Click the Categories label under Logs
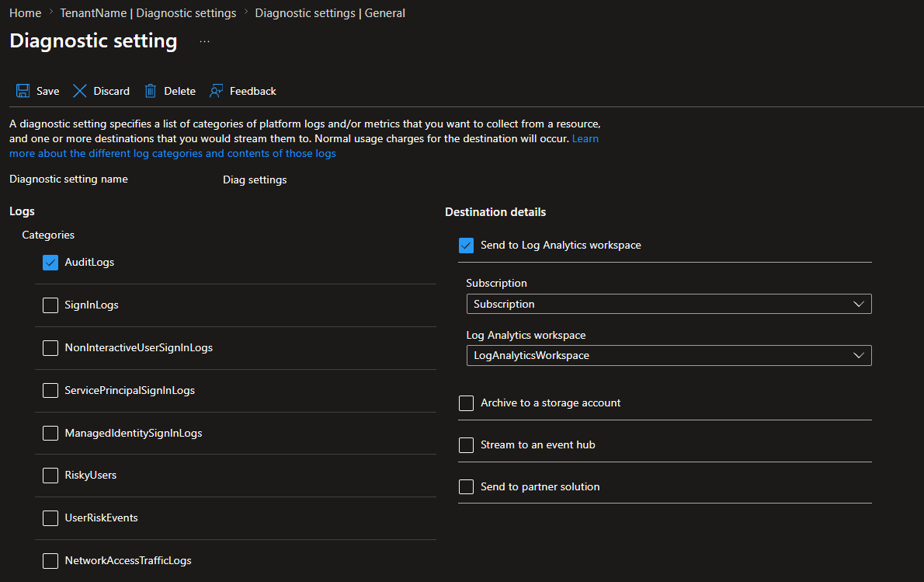Viewport: 924px width, 582px height. (48, 235)
